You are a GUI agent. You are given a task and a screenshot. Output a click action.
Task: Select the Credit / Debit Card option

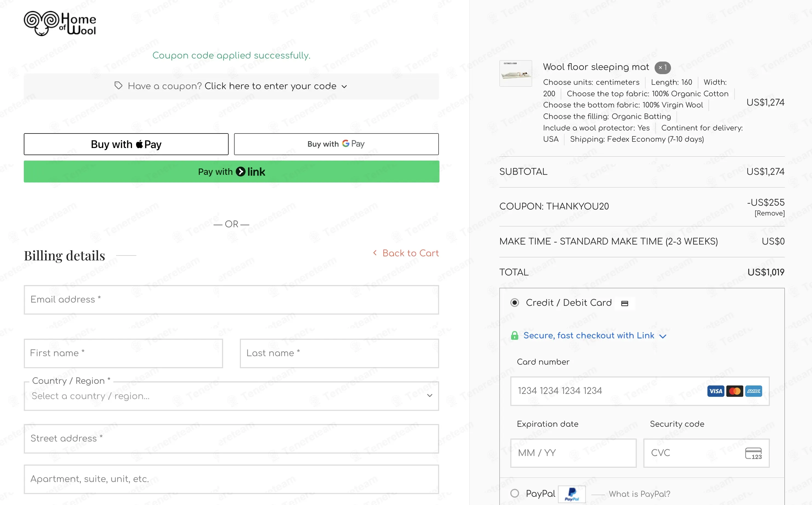pos(515,303)
